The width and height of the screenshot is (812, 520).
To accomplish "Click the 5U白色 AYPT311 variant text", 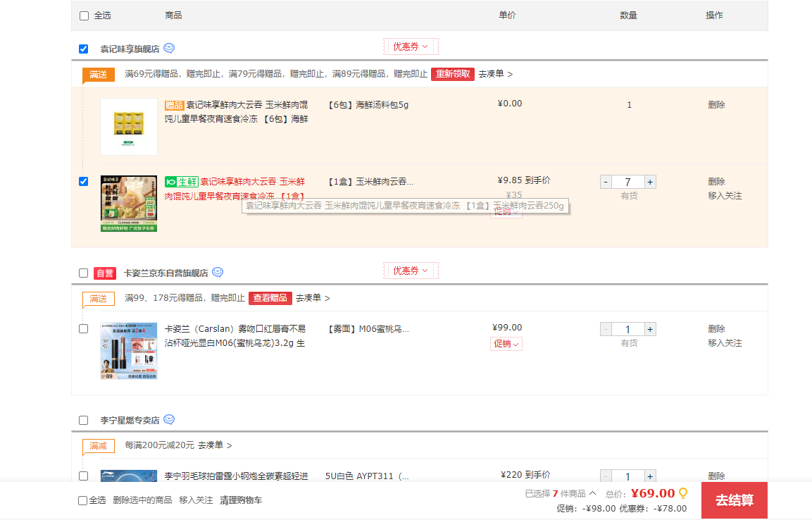I will [x=367, y=476].
